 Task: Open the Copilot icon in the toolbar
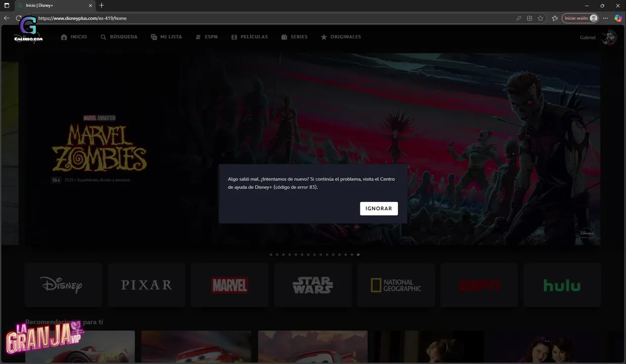(x=618, y=18)
